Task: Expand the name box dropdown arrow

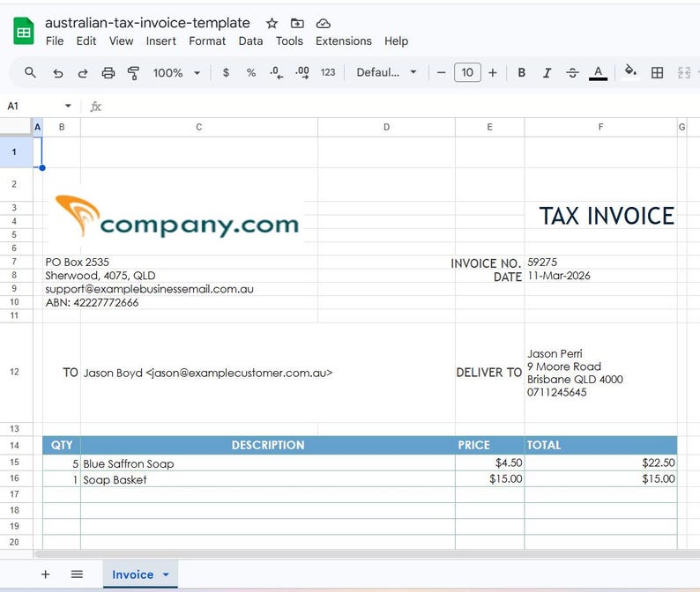Action: [x=68, y=106]
